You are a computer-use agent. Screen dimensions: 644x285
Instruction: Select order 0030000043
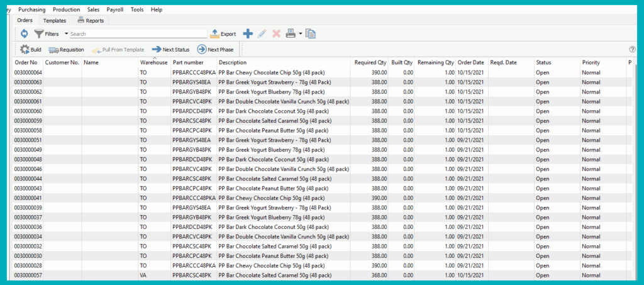click(322, 189)
